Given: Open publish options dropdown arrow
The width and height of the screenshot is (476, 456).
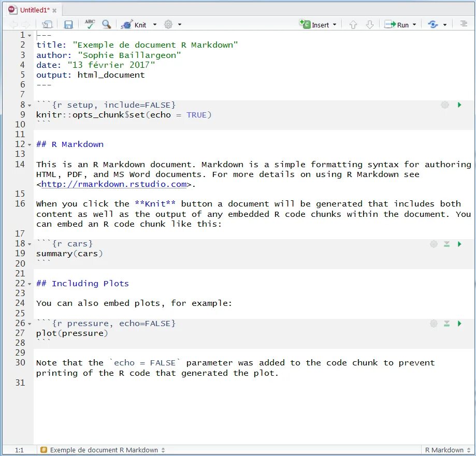Looking at the screenshot, I should (445, 25).
